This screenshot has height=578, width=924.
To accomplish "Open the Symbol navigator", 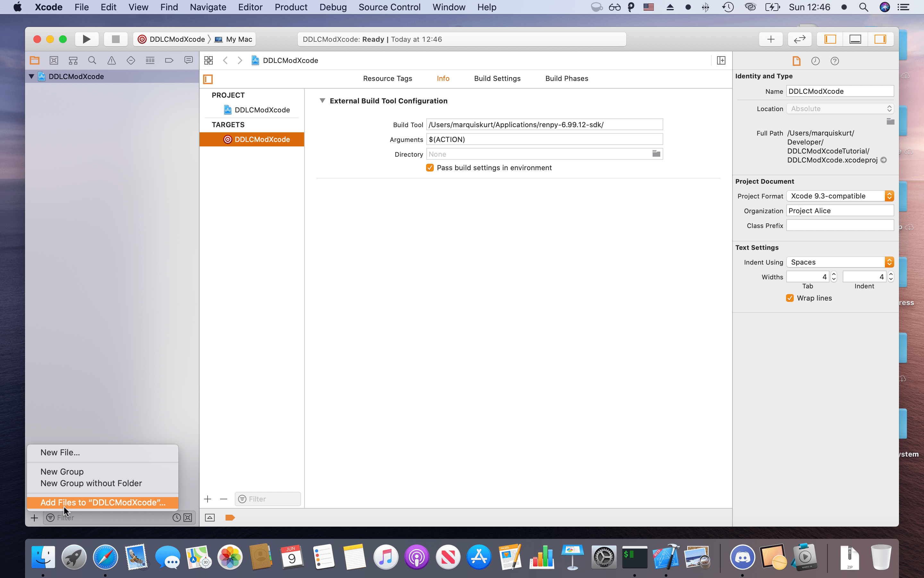I will (73, 60).
